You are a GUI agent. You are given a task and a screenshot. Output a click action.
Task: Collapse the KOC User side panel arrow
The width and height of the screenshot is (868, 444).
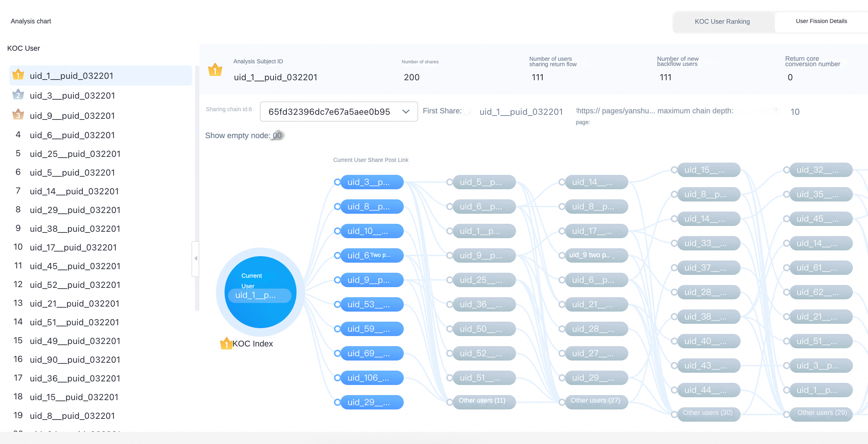[x=196, y=258]
